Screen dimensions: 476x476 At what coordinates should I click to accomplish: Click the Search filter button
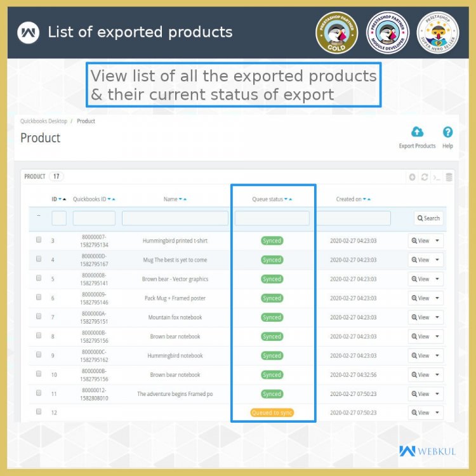tap(428, 218)
